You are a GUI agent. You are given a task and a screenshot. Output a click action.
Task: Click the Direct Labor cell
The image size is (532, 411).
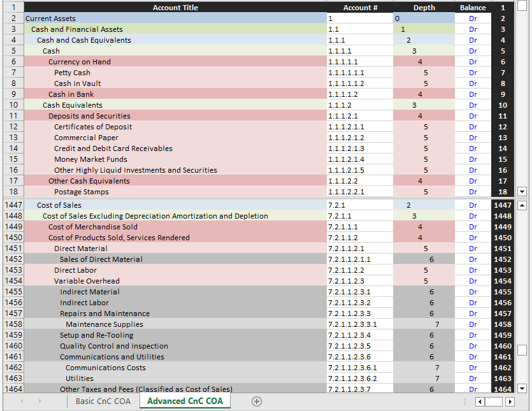coord(175,270)
